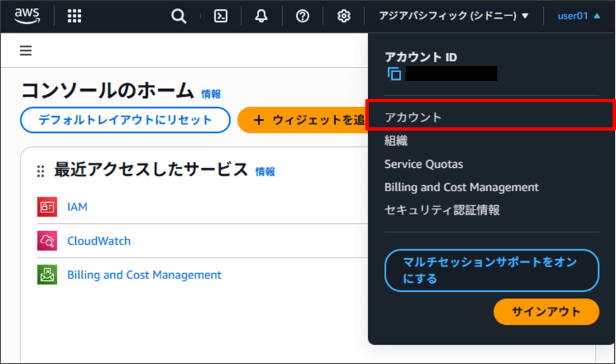Click the AWS logo
Screen dimensions: 616x364
(27, 16)
